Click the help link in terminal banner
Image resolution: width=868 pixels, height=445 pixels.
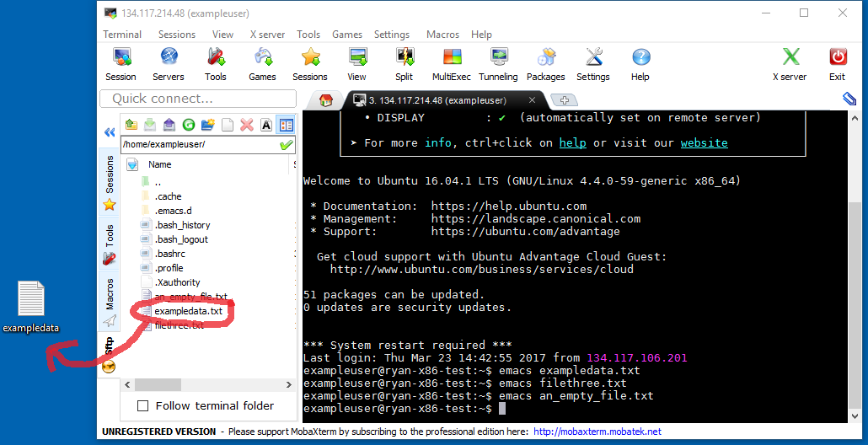(572, 142)
